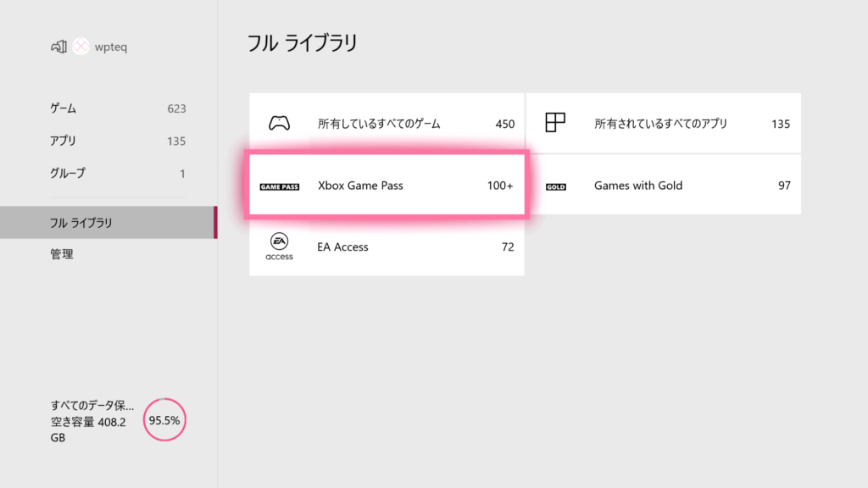Open 所有されているすべてのアプリ tile
868x488 pixels.
pos(663,123)
